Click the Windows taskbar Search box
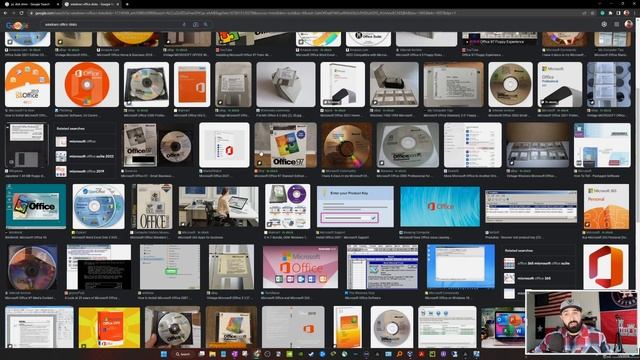The height and width of the screenshot is (360, 640). point(183,354)
